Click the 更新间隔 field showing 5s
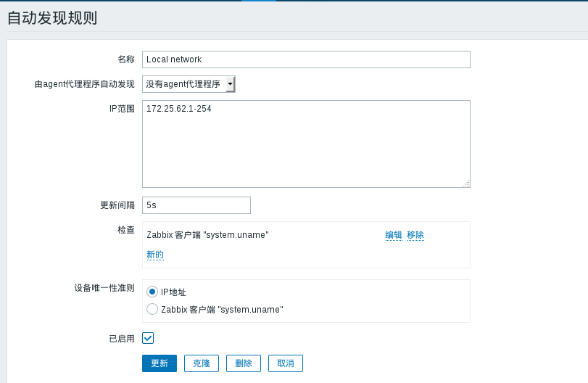Viewport: 588px width, 383px height. tap(196, 205)
